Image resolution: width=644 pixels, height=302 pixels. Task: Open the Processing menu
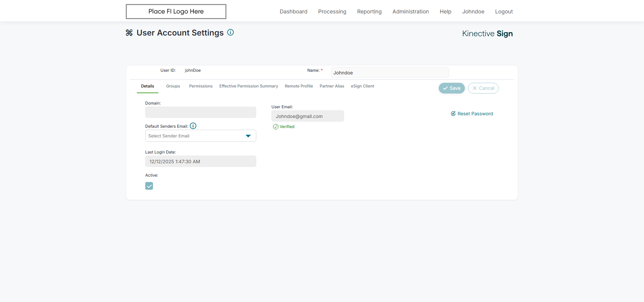(332, 11)
